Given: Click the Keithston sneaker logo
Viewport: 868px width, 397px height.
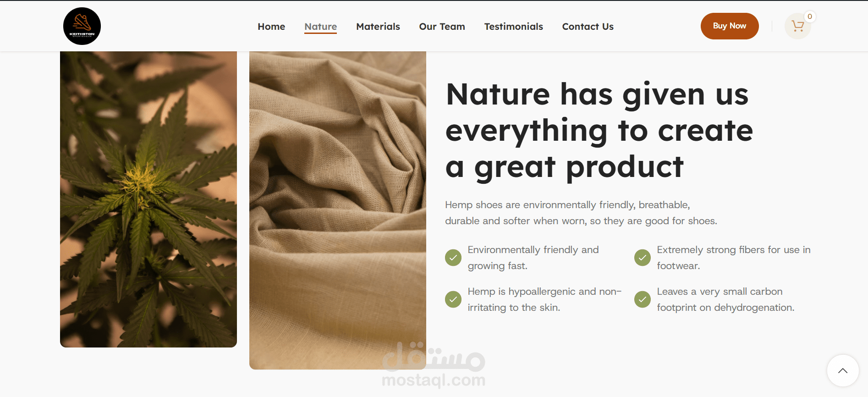Looking at the screenshot, I should [x=82, y=26].
